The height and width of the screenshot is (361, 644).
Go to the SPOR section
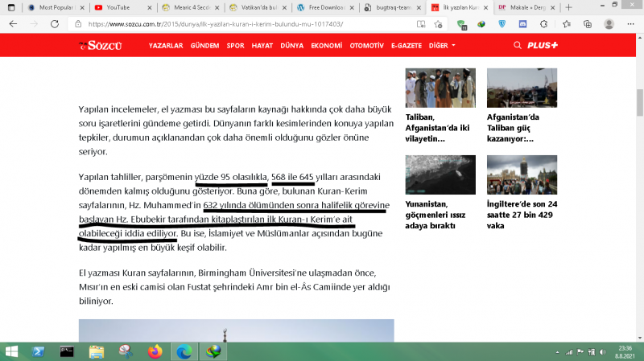pos(235,46)
